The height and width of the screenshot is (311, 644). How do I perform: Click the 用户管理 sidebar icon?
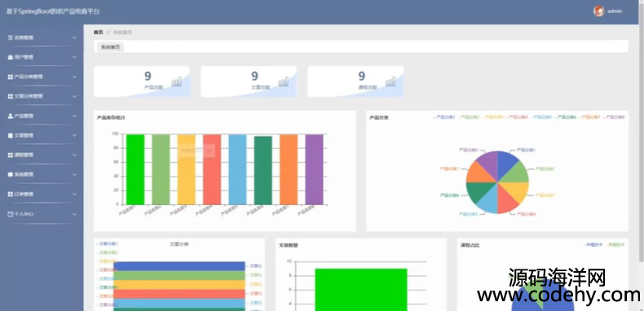point(11,58)
